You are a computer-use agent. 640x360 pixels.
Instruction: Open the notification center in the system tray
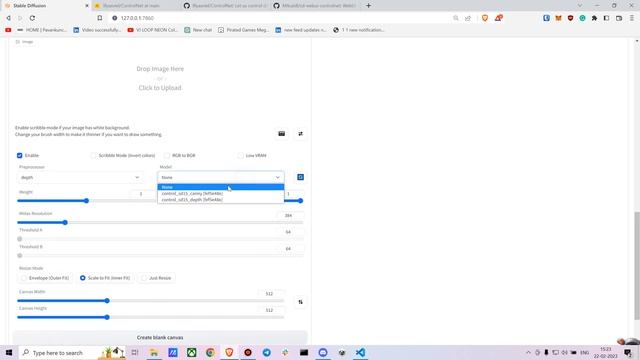coord(628,353)
